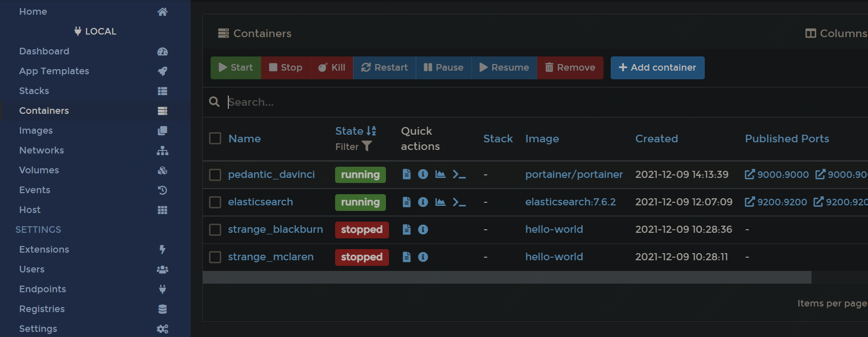Check the strange_mclaren row checkbox
Viewport: 868px width, 337px height.
215,257
